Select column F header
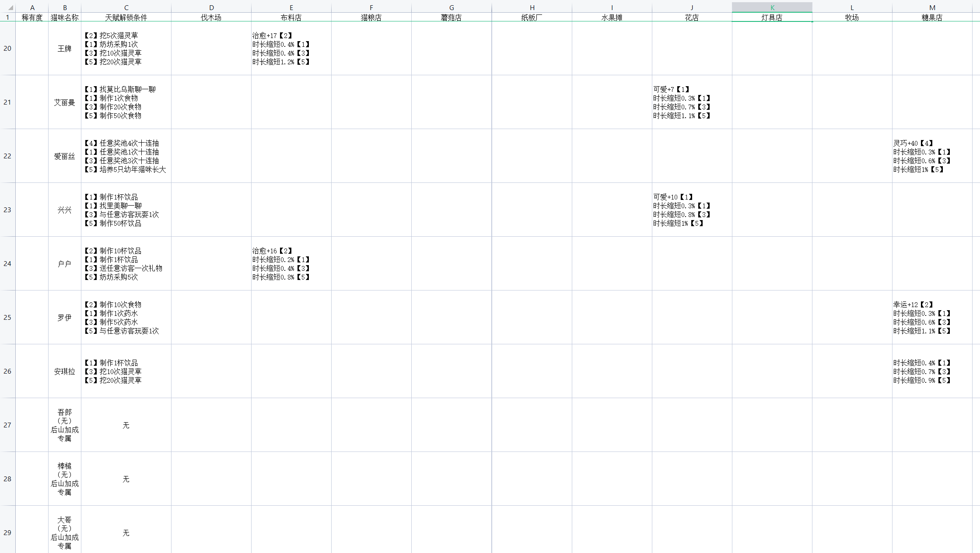Screen dimensions: 980x553 coord(371,7)
